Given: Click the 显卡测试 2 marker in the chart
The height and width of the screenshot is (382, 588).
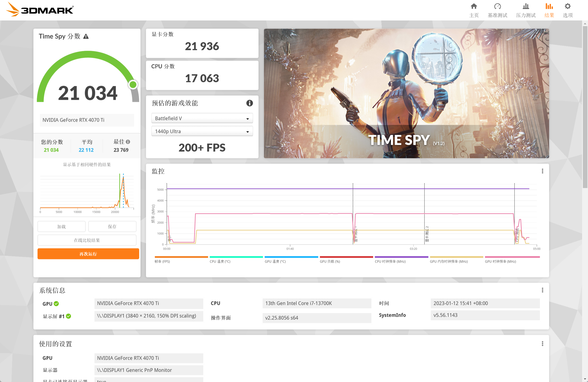Looking at the screenshot, I should [427, 234].
